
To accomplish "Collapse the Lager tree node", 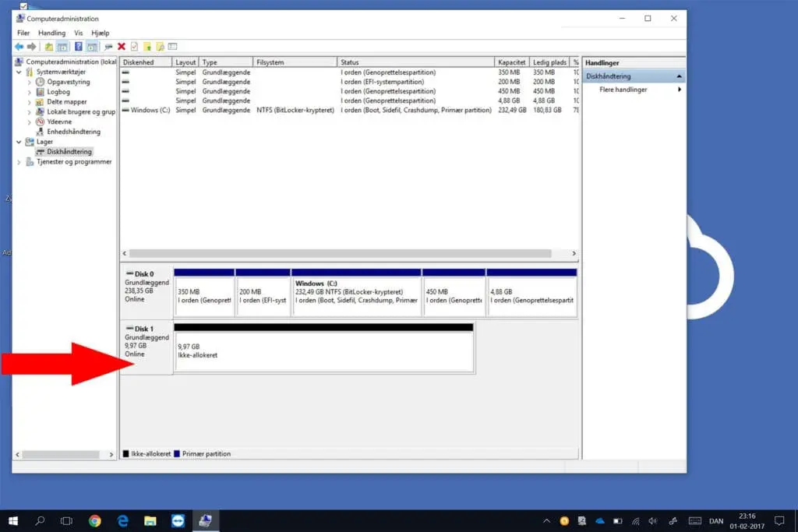I will 19,142.
